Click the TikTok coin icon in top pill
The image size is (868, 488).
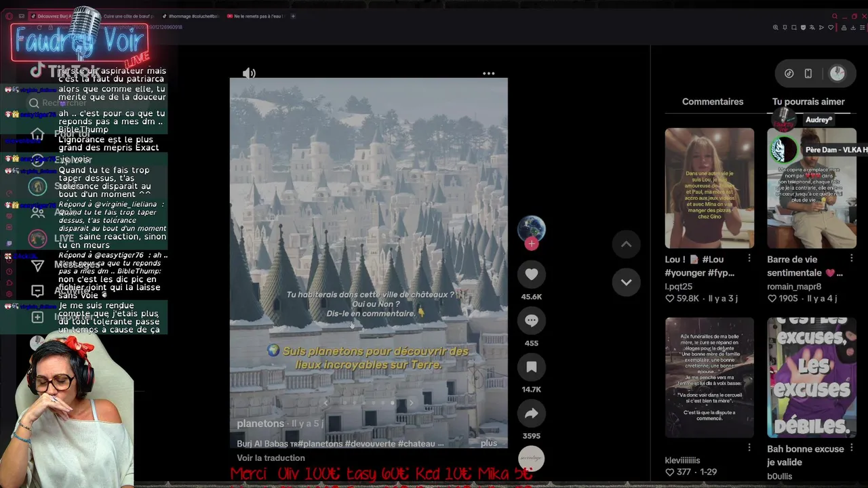click(789, 73)
